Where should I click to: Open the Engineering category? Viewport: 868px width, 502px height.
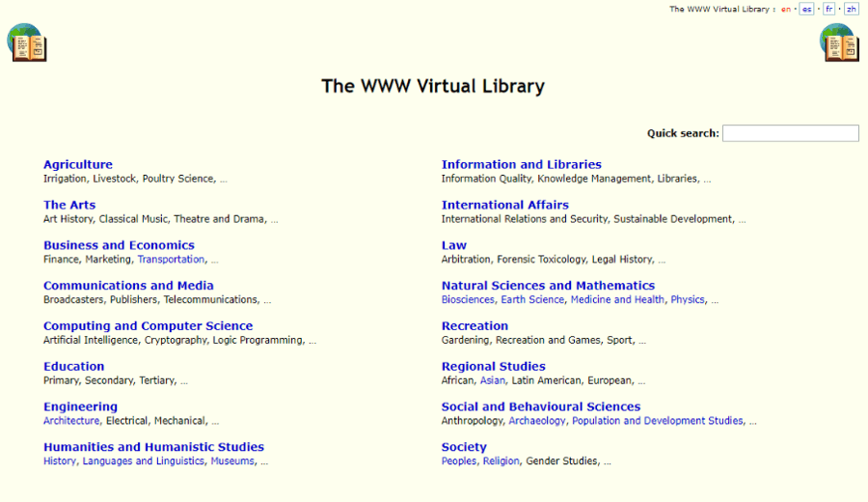80,407
